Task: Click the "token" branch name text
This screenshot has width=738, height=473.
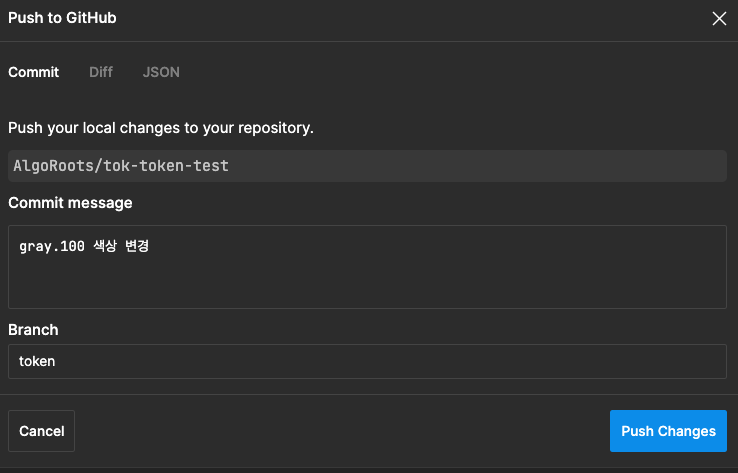Action: (x=37, y=361)
